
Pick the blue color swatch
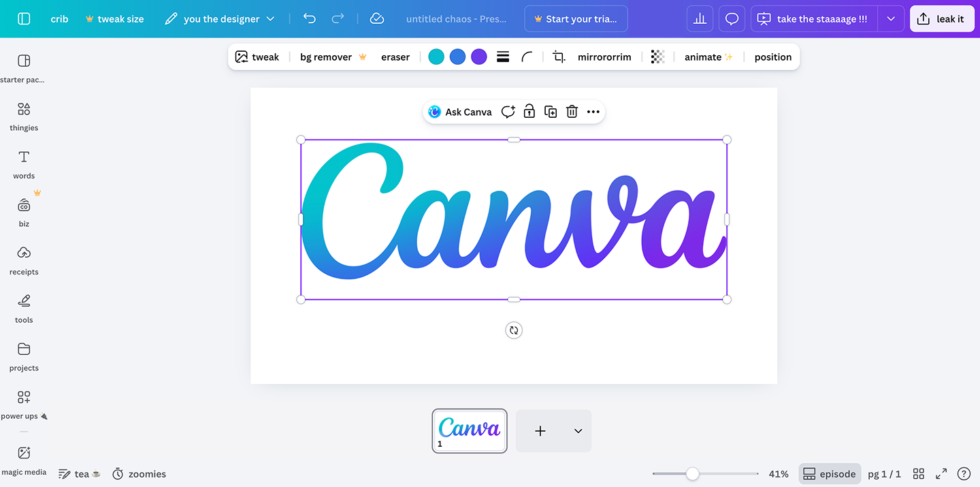(x=457, y=57)
